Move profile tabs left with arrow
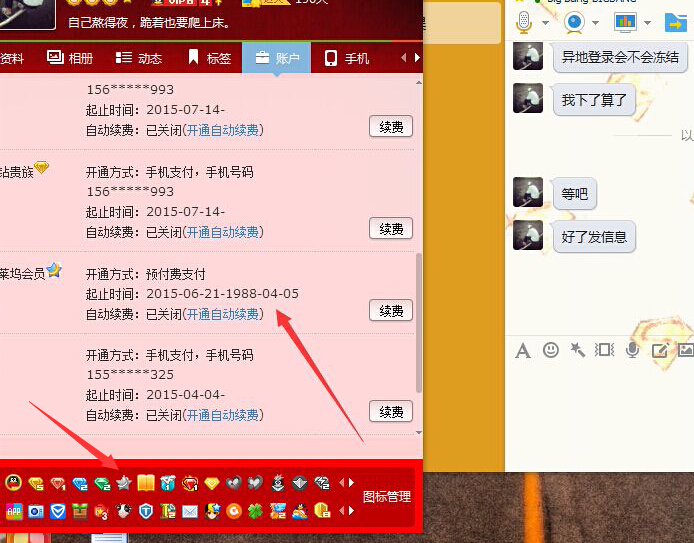This screenshot has height=543, width=694. tap(404, 58)
